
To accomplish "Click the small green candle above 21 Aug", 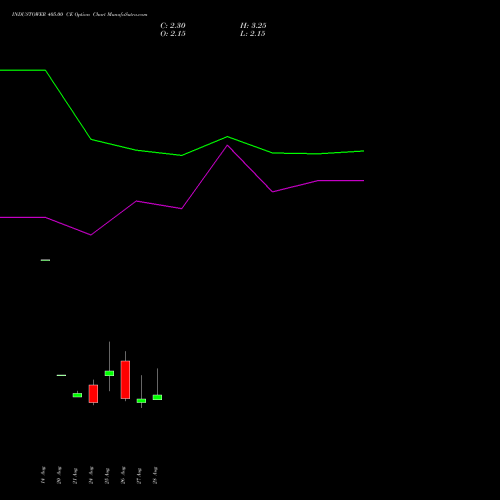I will pos(77,395).
